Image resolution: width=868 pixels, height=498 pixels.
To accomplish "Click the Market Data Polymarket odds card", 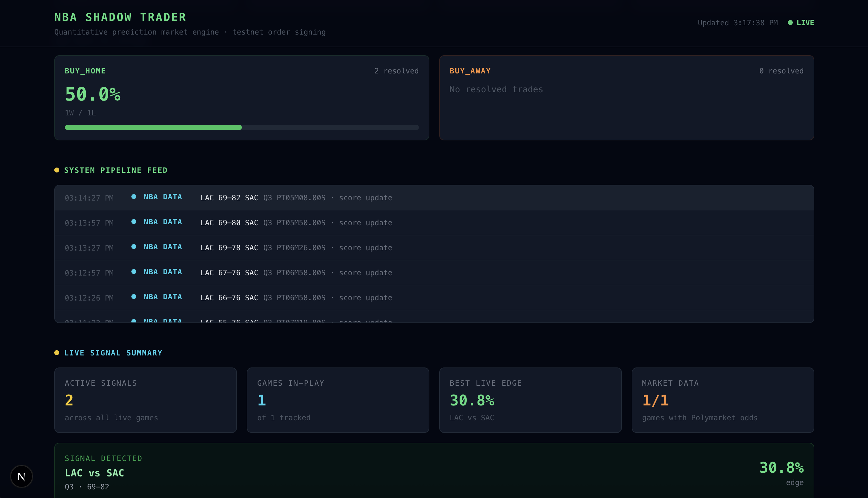I will [722, 400].
